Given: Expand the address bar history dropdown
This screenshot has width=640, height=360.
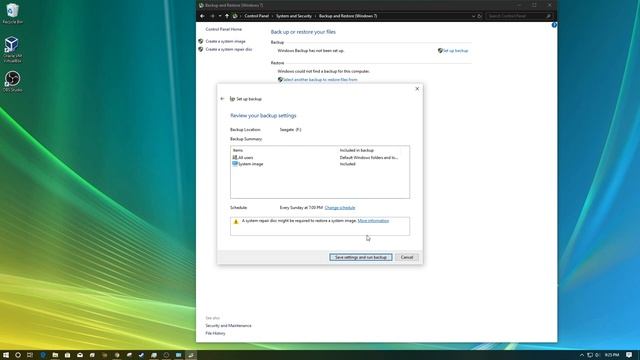Looking at the screenshot, I should tap(473, 16).
